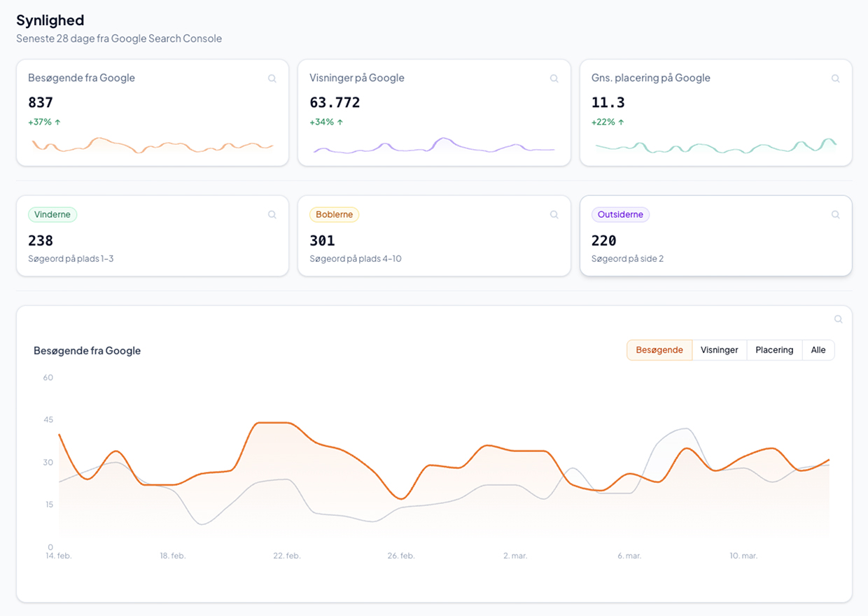Click the green sparkline in placering card
The width and height of the screenshot is (868, 616).
(x=715, y=146)
